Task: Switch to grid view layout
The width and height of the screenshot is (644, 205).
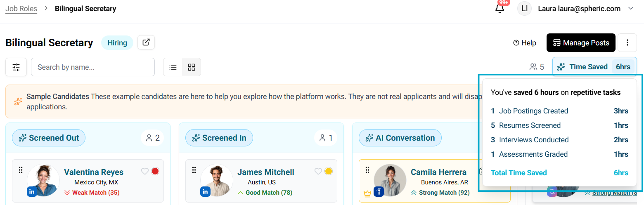Action: click(x=192, y=67)
